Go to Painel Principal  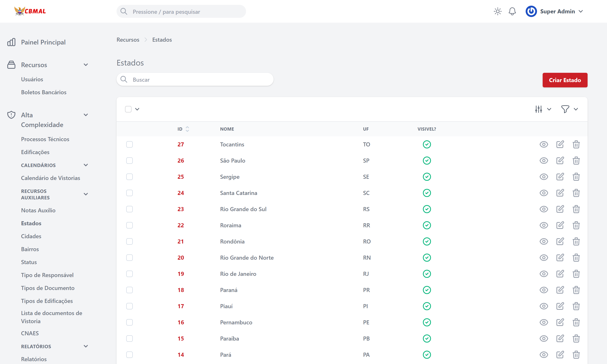point(43,42)
